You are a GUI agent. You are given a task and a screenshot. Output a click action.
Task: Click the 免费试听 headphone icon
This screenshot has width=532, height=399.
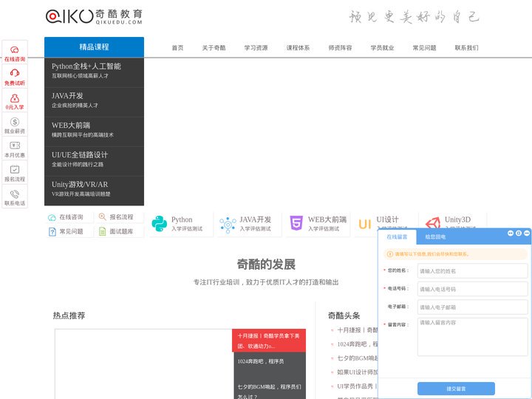pyautogui.click(x=15, y=73)
